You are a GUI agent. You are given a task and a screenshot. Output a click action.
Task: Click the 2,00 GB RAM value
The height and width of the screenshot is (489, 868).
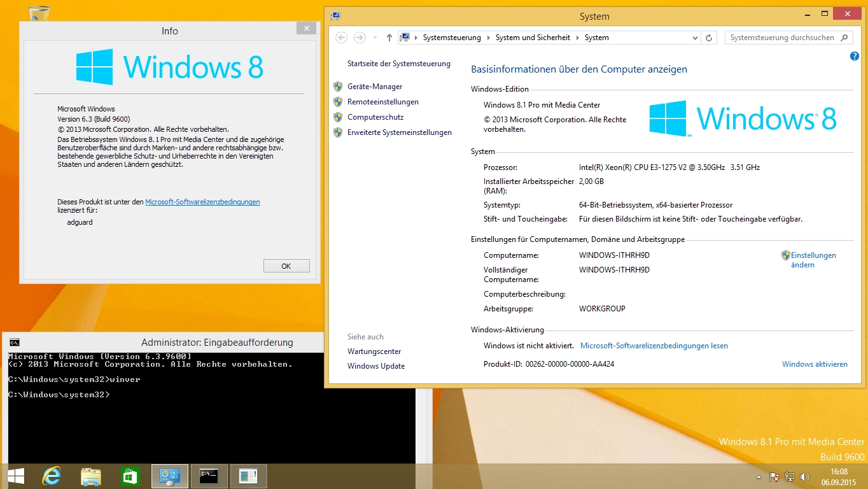[591, 181]
